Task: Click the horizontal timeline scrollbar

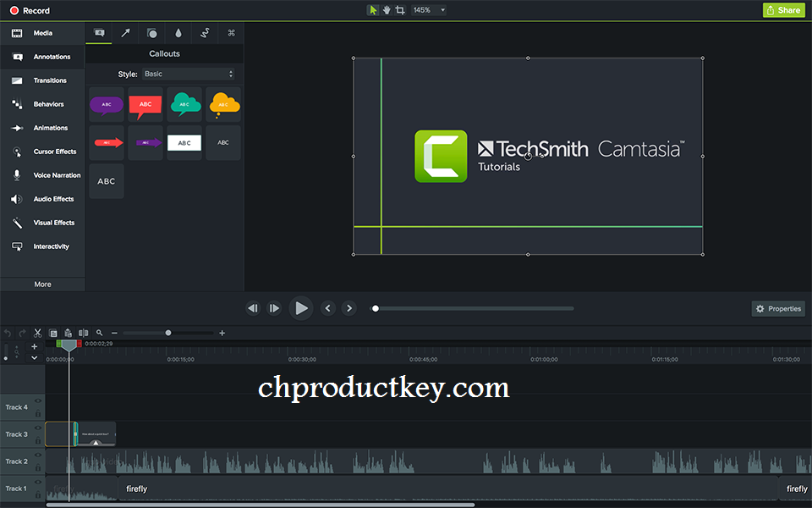Action: [x=261, y=505]
